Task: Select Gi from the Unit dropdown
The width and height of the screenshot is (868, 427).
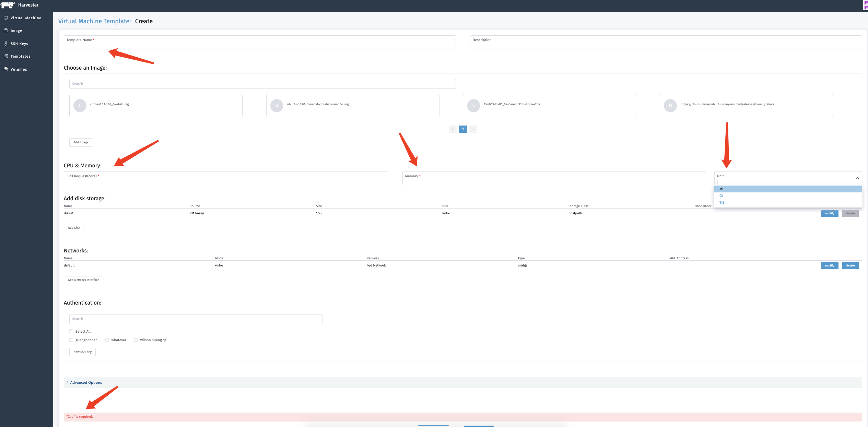Action: [721, 195]
